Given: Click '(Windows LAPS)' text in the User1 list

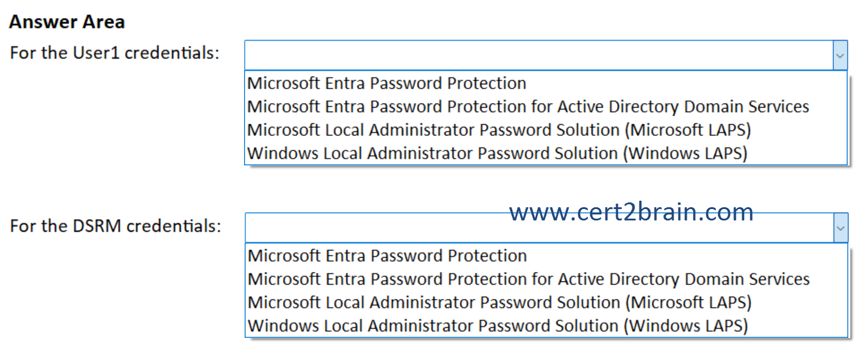Looking at the screenshot, I should 685,153.
